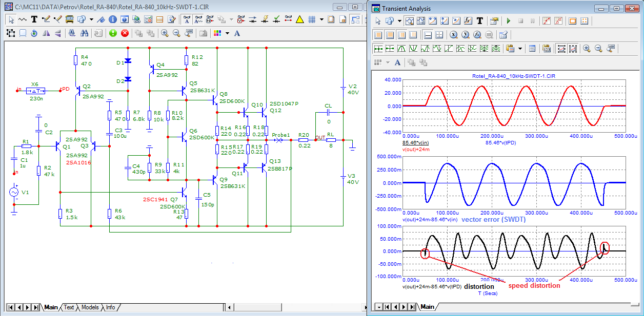Click the lightning bolt power display icon
The image size is (644, 316).
click(265, 19)
